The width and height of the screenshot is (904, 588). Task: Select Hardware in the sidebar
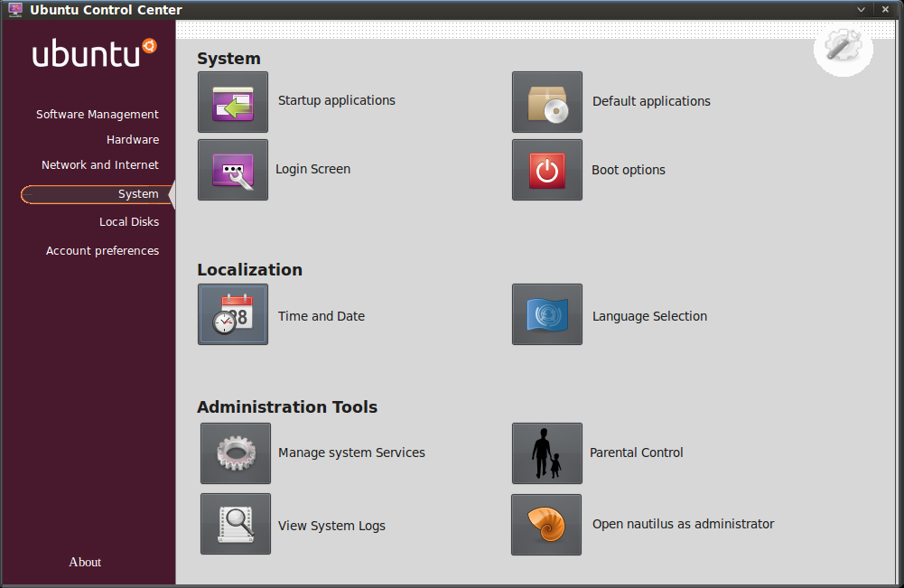132,139
